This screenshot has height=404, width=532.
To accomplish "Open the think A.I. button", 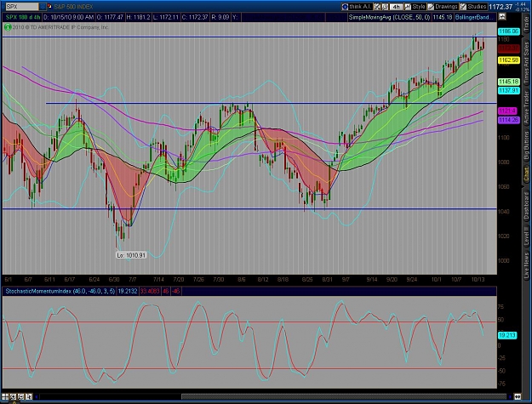I will tap(361, 7).
